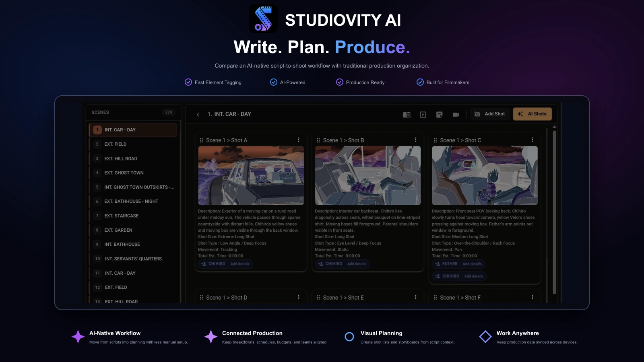The width and height of the screenshot is (644, 362).
Task: Click the drag handle of Shot D
Action: [201, 298]
